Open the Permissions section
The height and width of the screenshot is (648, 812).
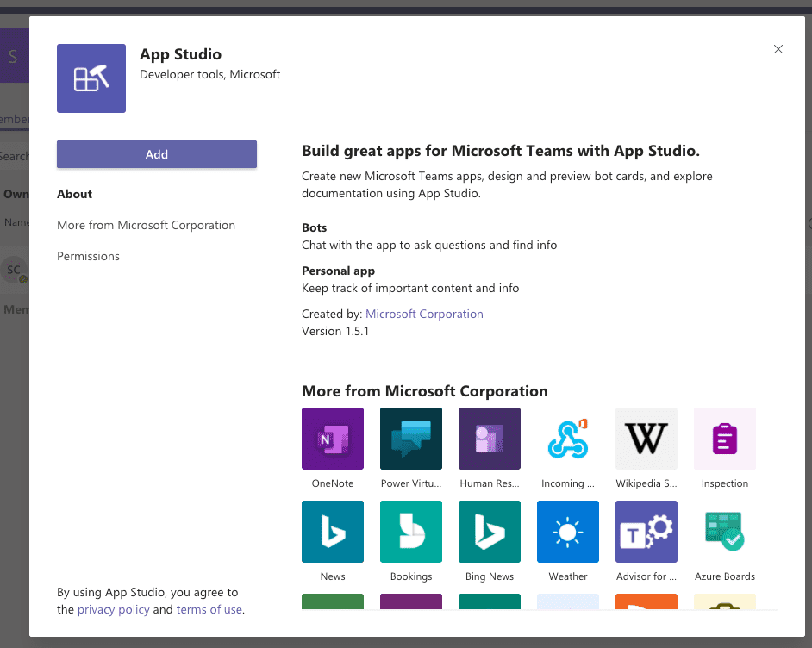point(88,256)
